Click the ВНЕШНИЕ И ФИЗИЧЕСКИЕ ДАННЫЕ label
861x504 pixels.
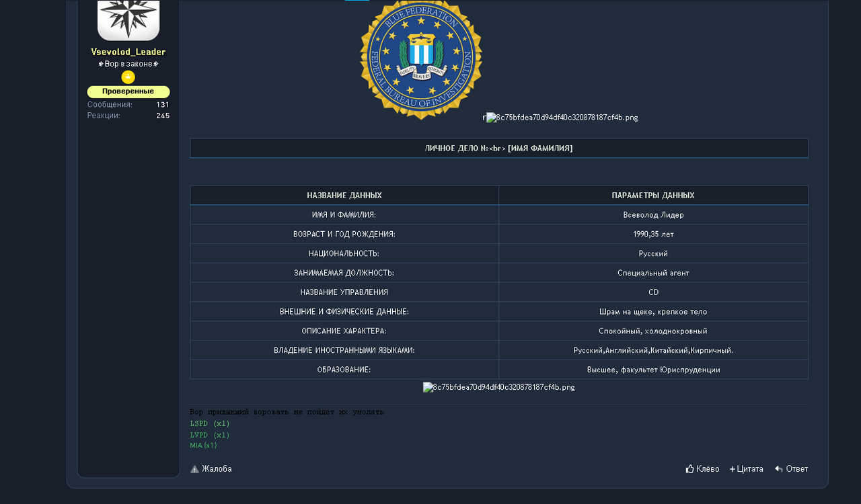pyautogui.click(x=344, y=312)
